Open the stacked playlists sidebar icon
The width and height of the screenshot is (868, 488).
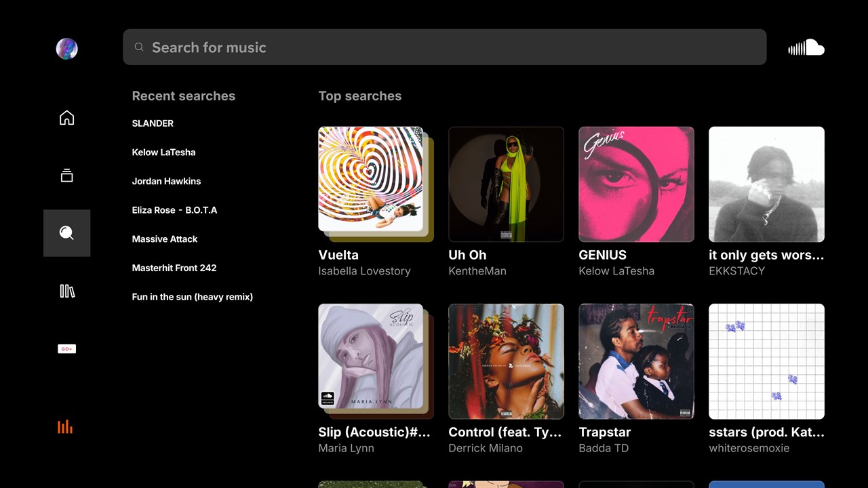coord(66,176)
